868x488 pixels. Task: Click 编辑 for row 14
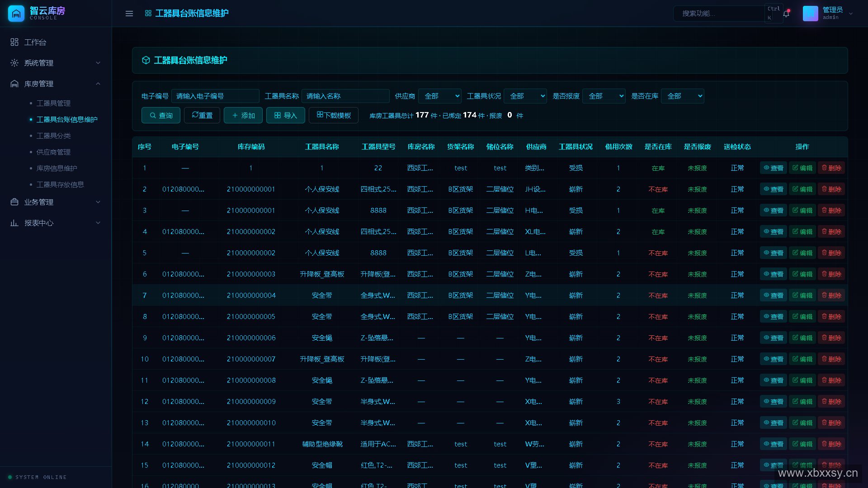point(802,444)
